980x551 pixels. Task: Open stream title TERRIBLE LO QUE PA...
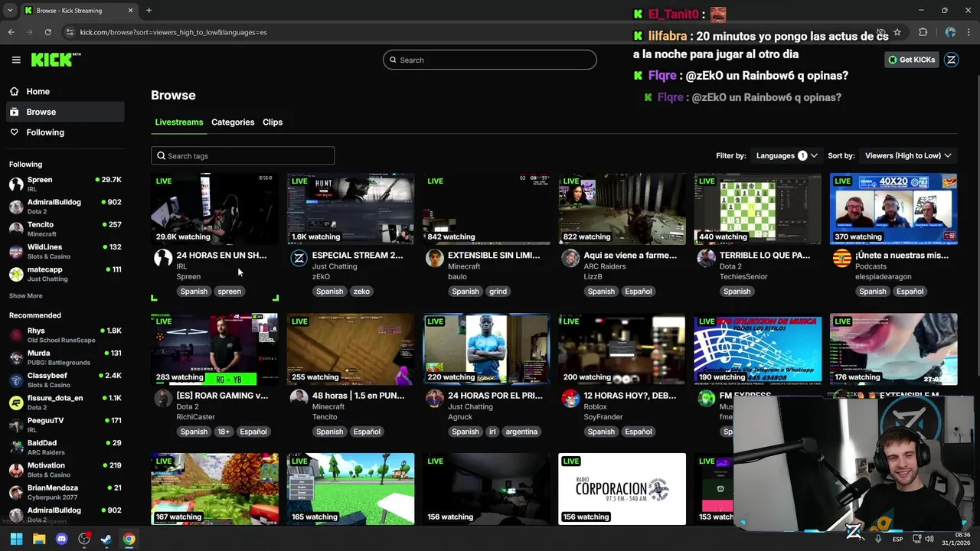(x=765, y=256)
